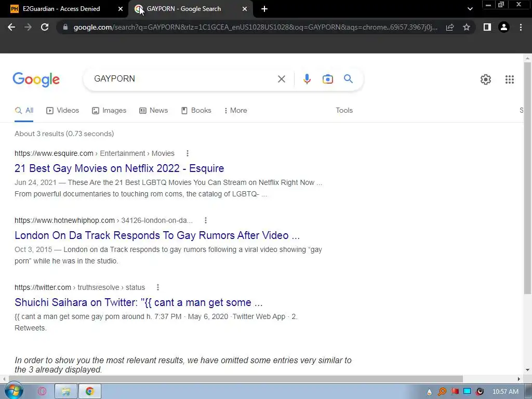The width and height of the screenshot is (532, 399).
Task: Click 'About 3 results' stats text
Action: (x=64, y=134)
